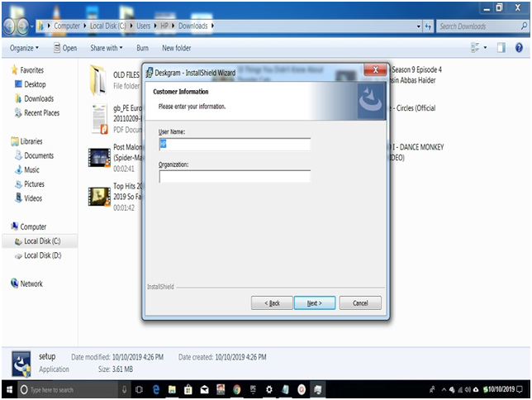Click HP in the address breadcrumb
Screen dimensions: 532x400
(x=164, y=26)
